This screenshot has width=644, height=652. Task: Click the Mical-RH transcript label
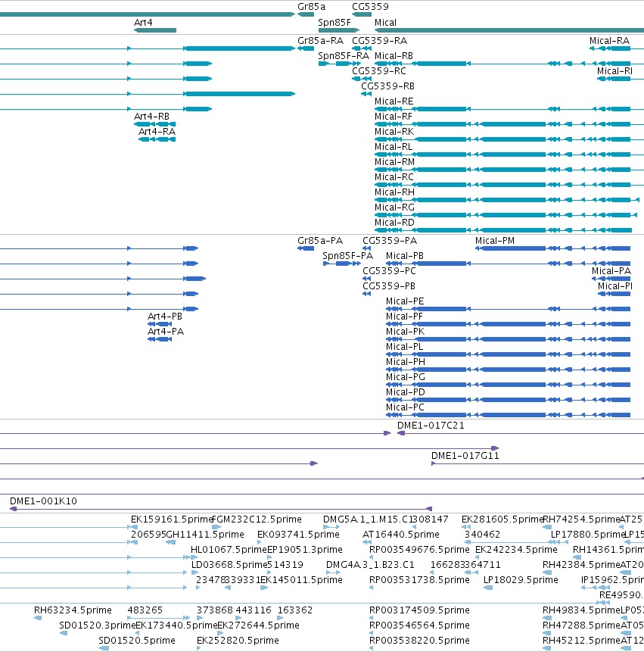(x=395, y=192)
